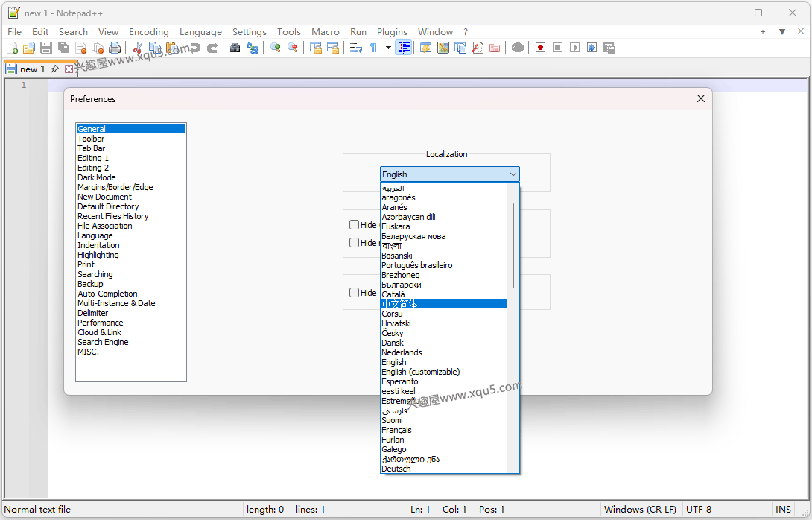Click the Windows (CR LF) status bar field
Viewport: 812px width, 520px height.
(640, 510)
